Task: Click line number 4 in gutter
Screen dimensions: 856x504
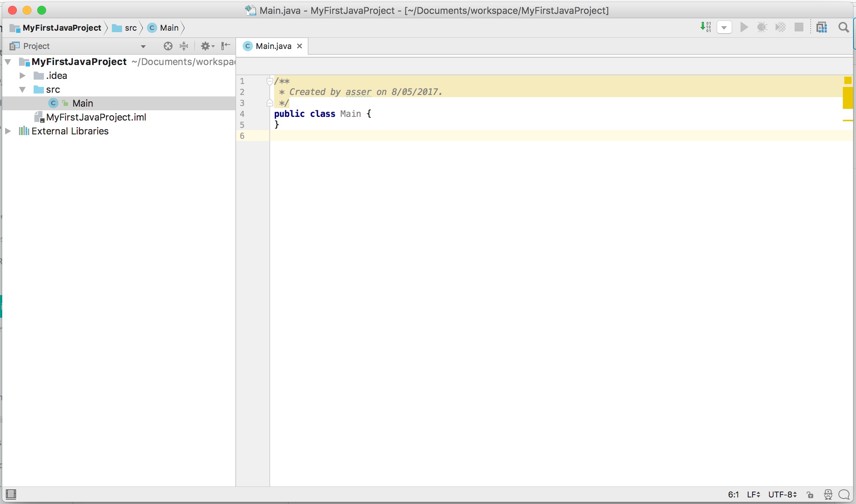Action: pyautogui.click(x=242, y=114)
